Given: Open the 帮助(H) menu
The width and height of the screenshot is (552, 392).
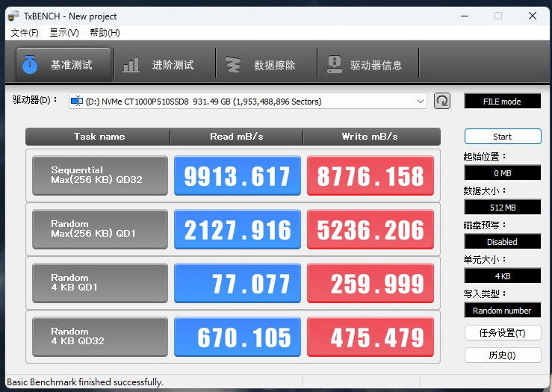Looking at the screenshot, I should point(105,33).
